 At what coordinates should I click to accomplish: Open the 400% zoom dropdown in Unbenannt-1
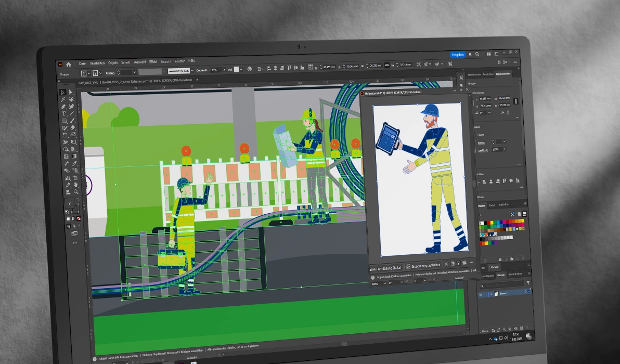tap(385, 283)
